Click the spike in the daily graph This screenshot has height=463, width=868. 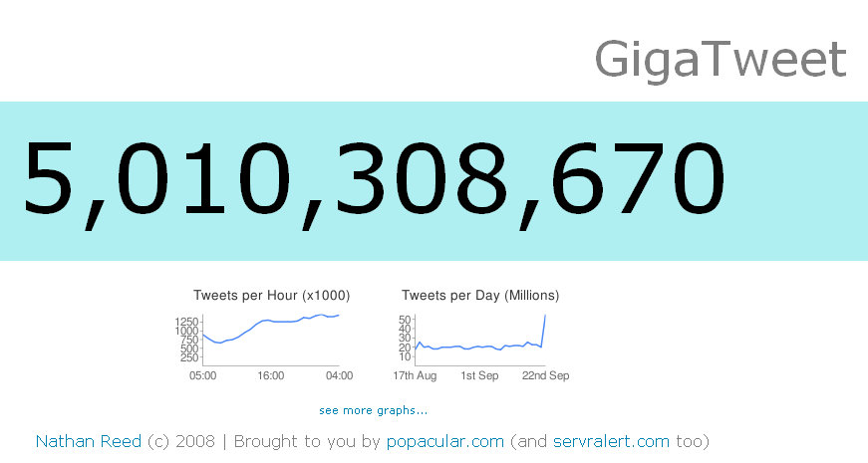pyautogui.click(x=543, y=331)
